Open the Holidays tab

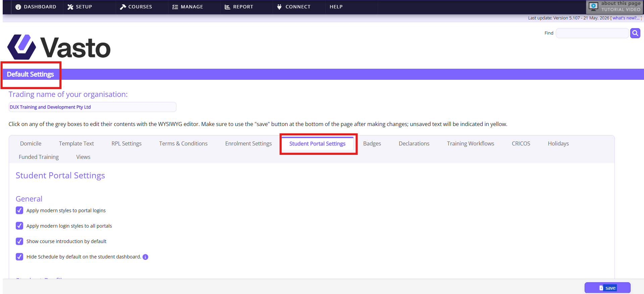[558, 143]
